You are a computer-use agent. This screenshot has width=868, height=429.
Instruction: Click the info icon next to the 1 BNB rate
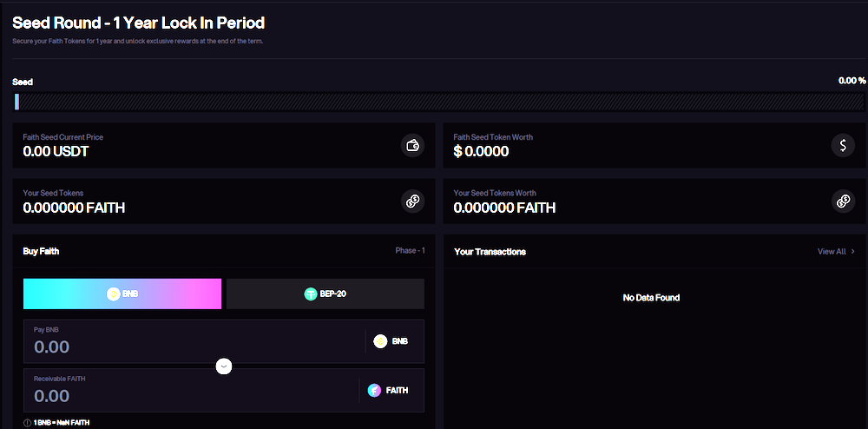tap(27, 423)
